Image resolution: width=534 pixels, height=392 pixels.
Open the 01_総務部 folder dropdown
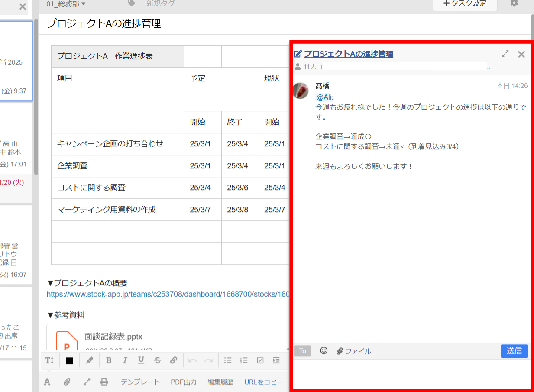63,3
